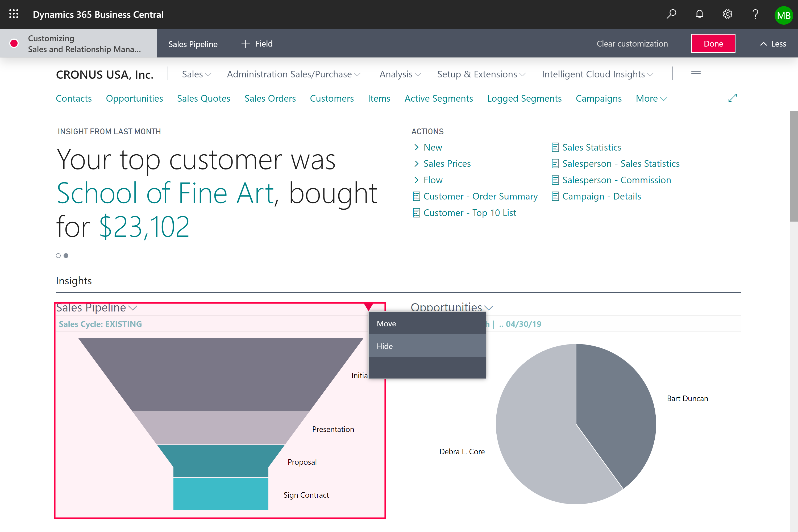Add a Field to the page
This screenshot has width=798, height=532.
257,44
